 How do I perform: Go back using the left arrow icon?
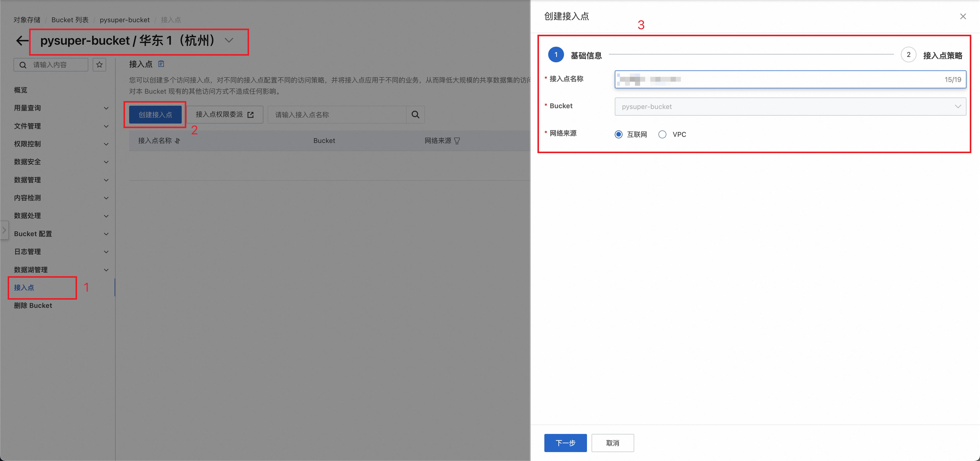pos(22,41)
